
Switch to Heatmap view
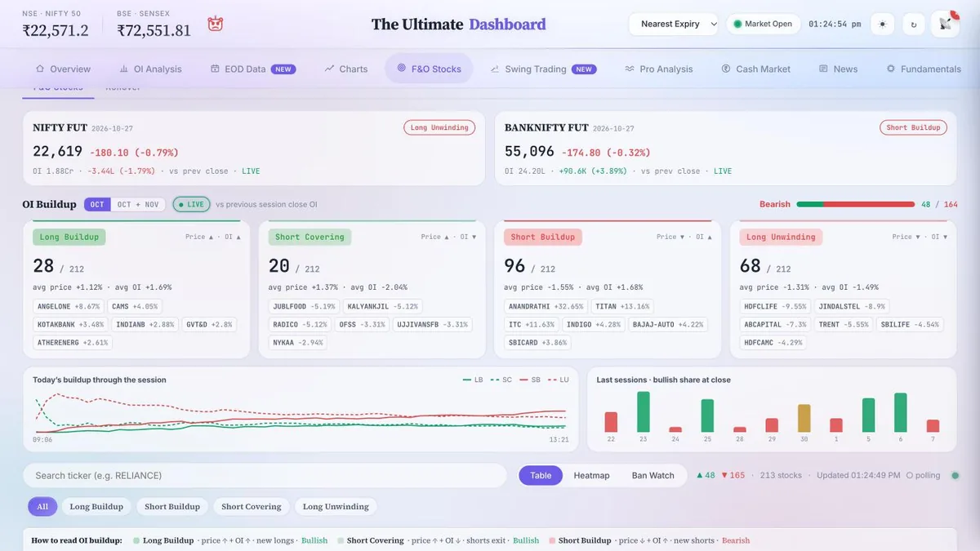tap(591, 475)
